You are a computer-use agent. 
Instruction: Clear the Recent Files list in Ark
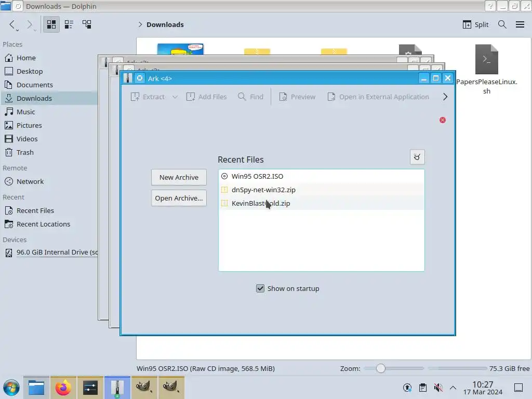pos(417,157)
